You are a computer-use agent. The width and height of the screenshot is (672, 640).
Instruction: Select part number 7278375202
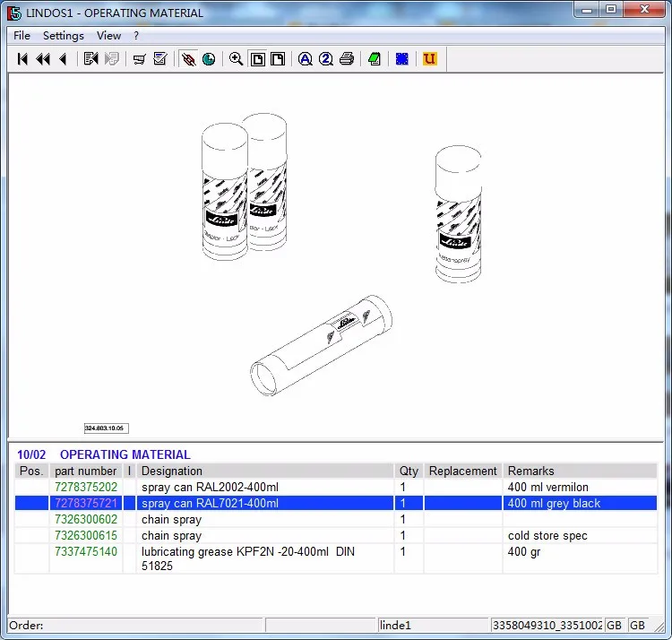[86, 487]
